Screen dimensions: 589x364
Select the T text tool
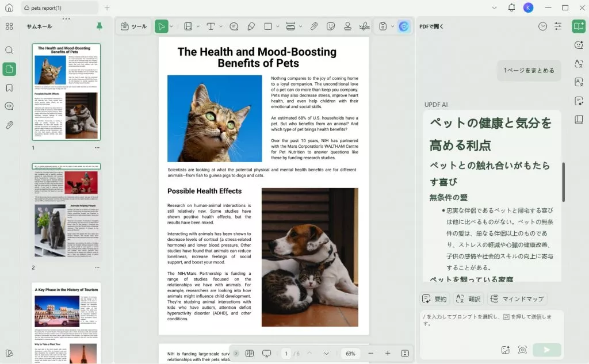click(211, 26)
